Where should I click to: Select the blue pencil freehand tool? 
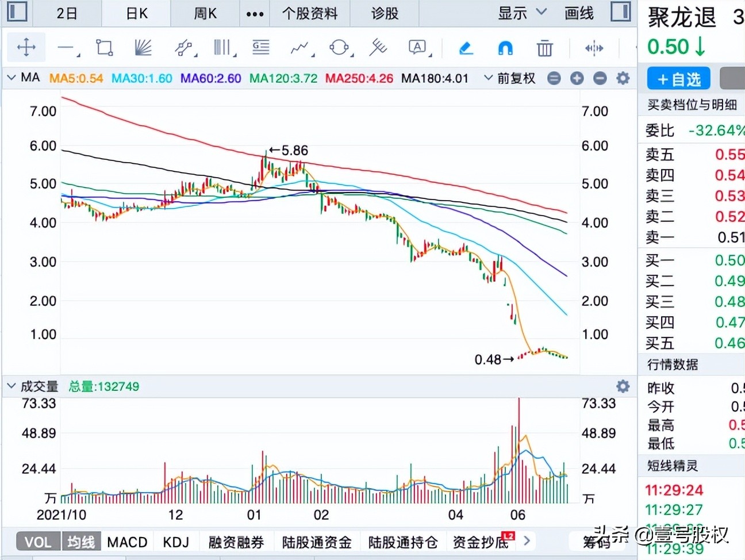[466, 48]
